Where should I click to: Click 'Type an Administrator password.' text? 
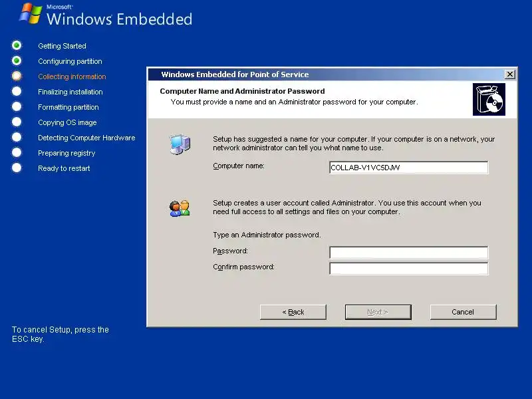pos(267,235)
